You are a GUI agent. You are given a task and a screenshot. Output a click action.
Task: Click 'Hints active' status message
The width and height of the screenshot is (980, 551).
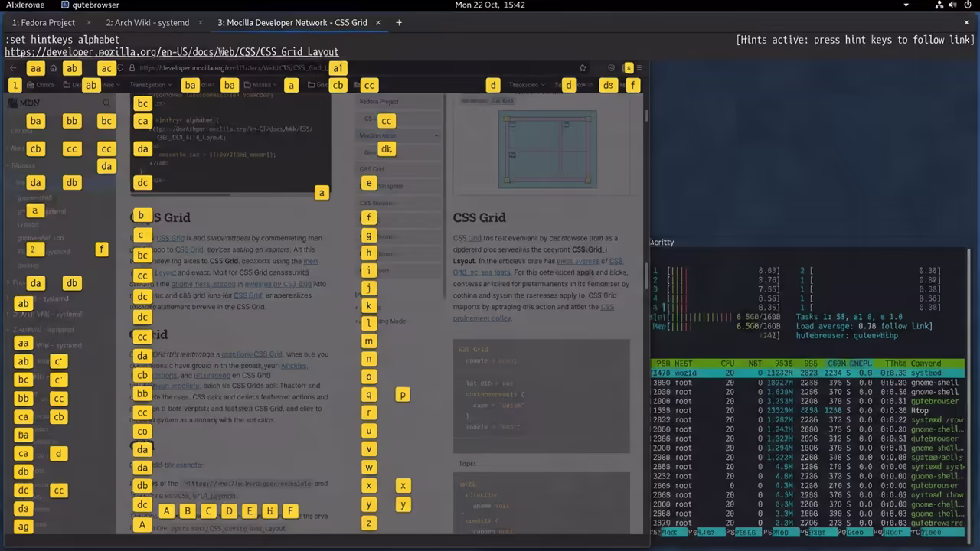(855, 40)
